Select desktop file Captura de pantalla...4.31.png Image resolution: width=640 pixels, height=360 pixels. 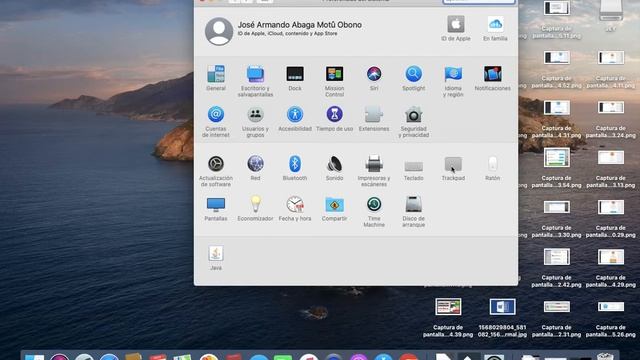pyautogui.click(x=557, y=108)
